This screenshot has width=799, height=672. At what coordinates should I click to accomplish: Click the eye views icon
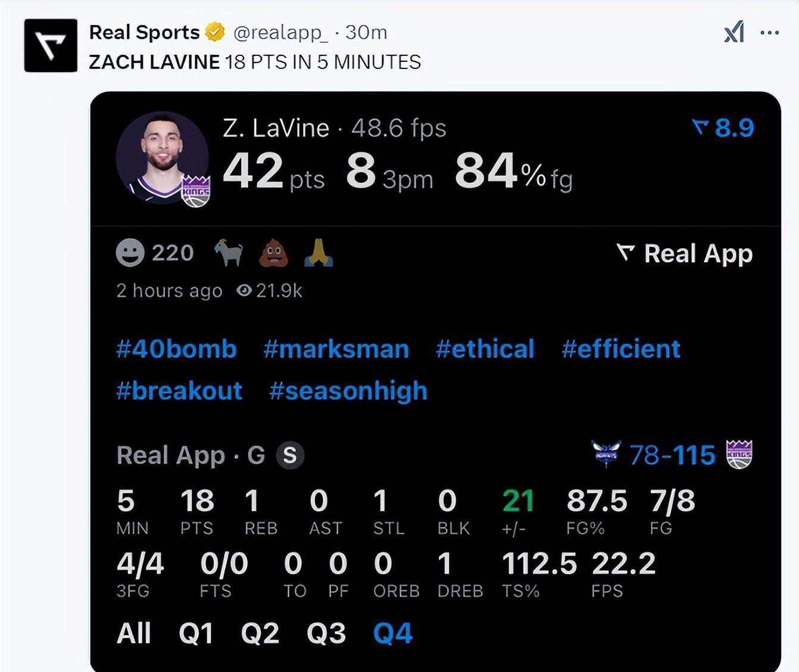[x=244, y=290]
